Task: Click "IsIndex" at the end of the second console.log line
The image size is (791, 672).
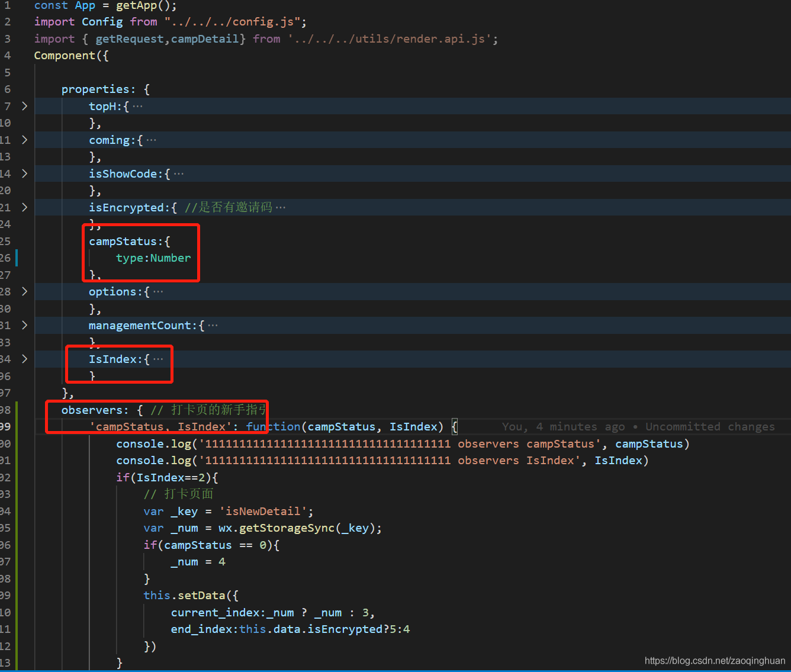Action: click(x=619, y=461)
